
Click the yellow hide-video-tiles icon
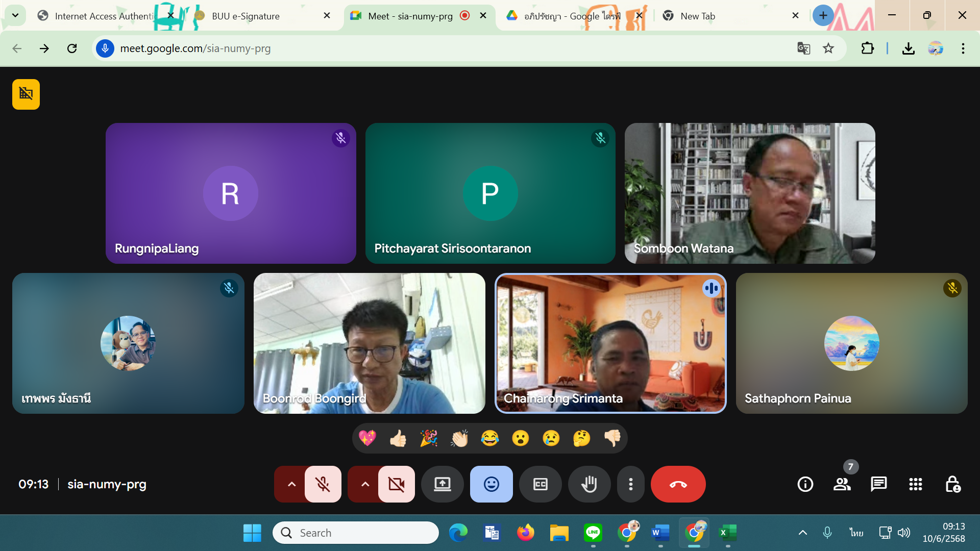click(x=26, y=94)
